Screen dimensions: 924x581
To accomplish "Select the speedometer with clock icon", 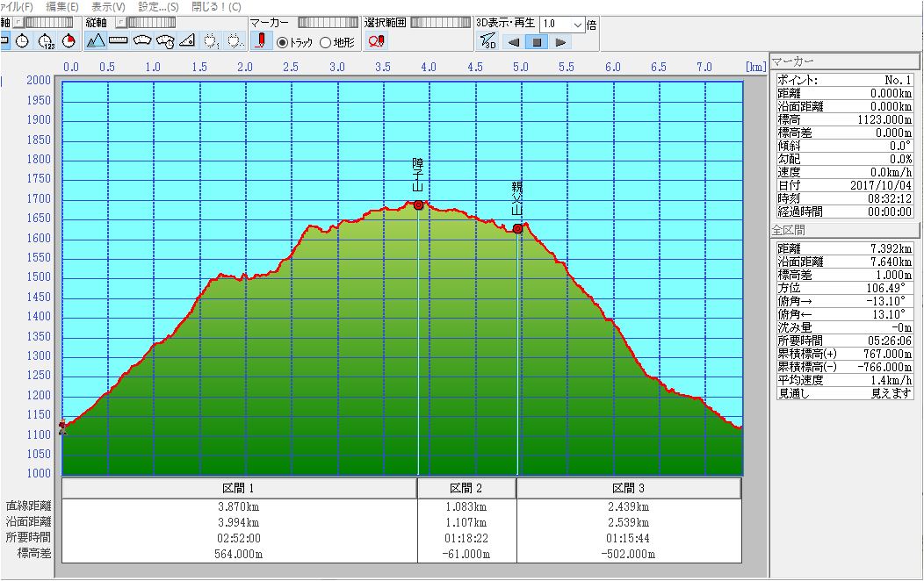I will pos(166,41).
